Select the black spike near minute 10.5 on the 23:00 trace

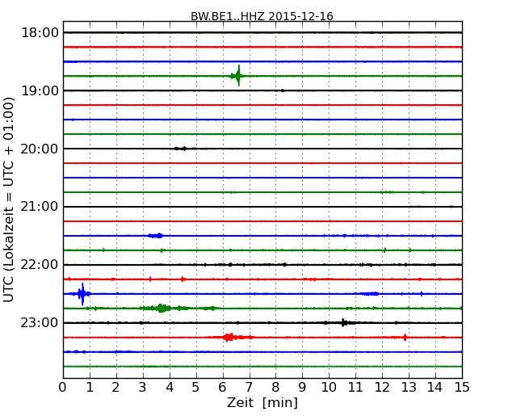point(343,323)
